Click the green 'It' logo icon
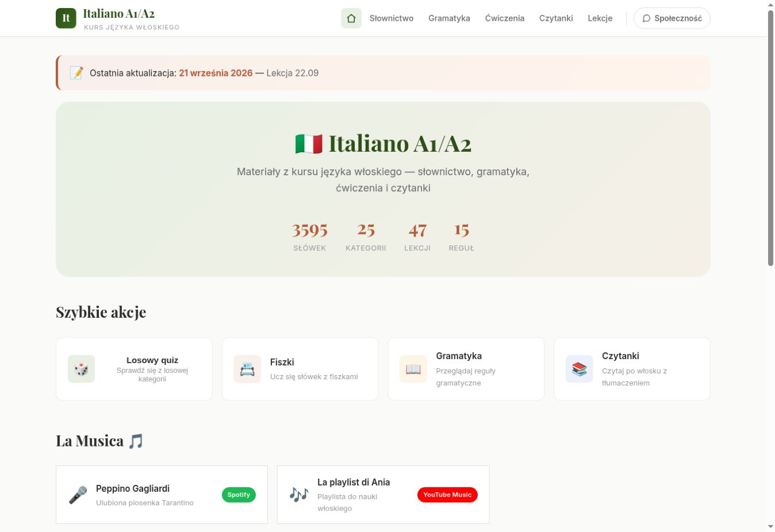The image size is (775, 532). 66,18
